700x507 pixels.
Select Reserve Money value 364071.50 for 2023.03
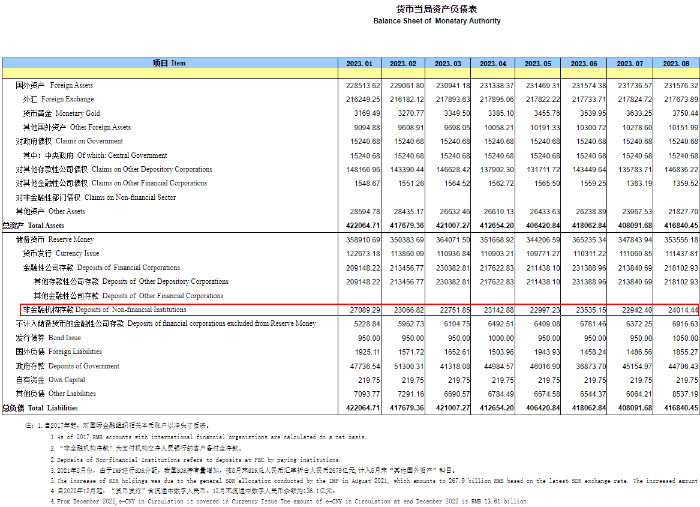(453, 240)
